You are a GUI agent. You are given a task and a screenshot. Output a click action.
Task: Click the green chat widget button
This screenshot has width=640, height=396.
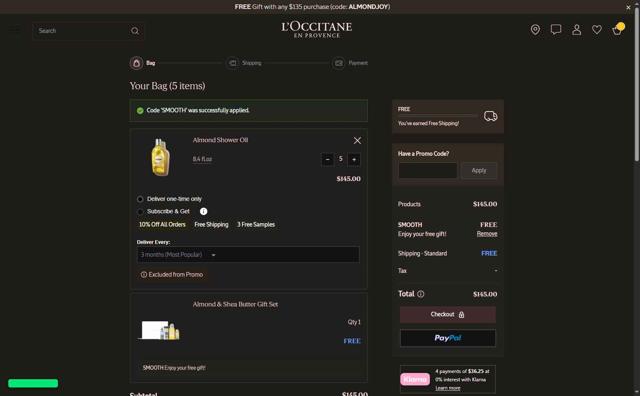coord(33,383)
